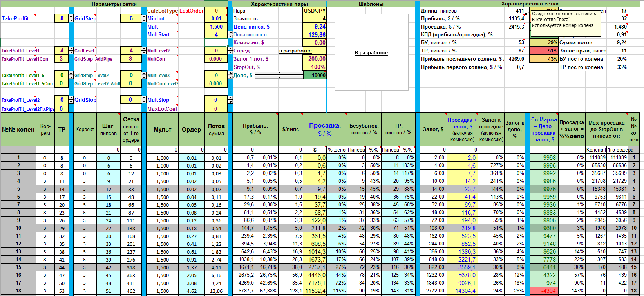Select the MaxLotCoef value cell
Screen dimensions: 644x296
[216, 109]
